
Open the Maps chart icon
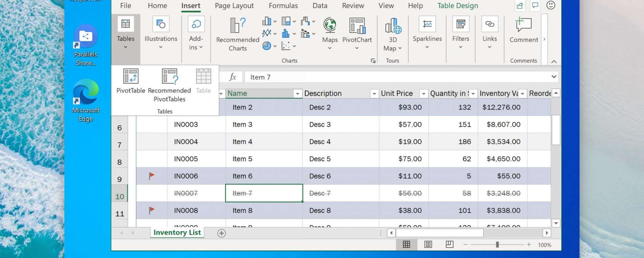coord(330,26)
